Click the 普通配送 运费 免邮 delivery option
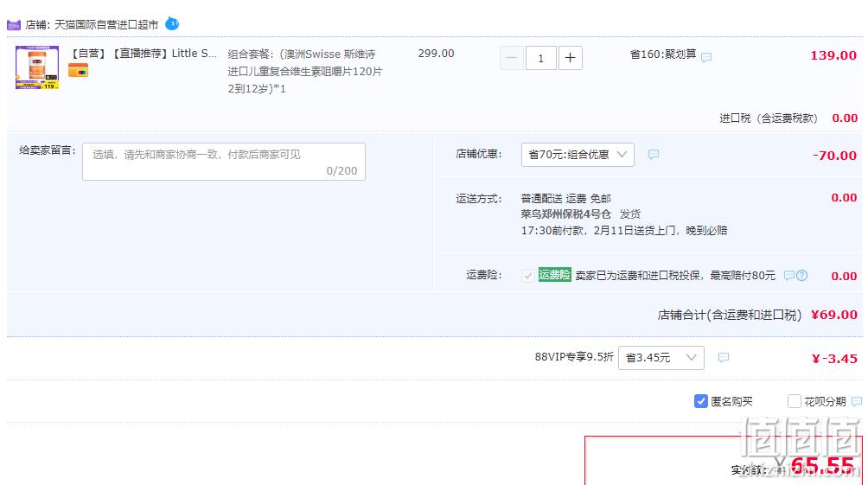868x485 pixels. pyautogui.click(x=565, y=199)
